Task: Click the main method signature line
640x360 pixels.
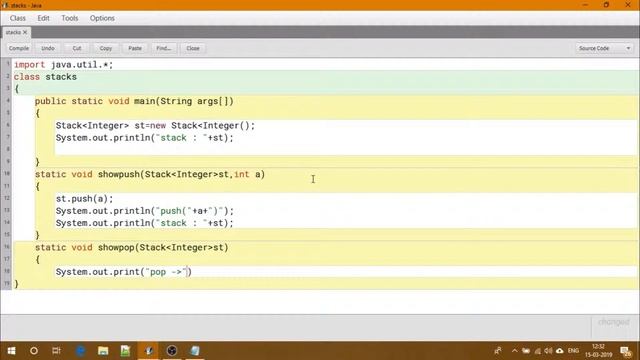Action: (134, 101)
